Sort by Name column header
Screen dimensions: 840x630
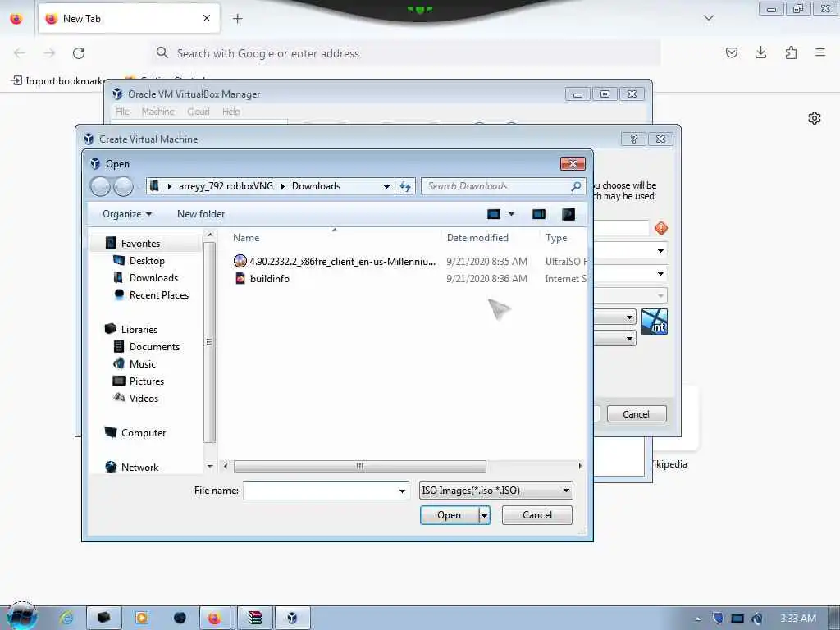pyautogui.click(x=246, y=238)
